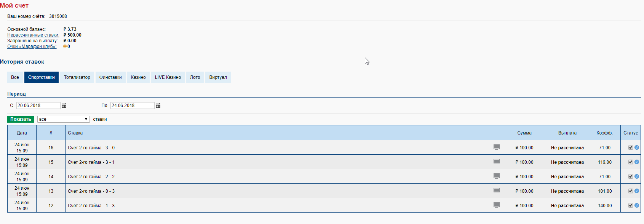The height and width of the screenshot is (224, 644).
Task: Open the end date calendar picker icon
Action: click(x=158, y=106)
